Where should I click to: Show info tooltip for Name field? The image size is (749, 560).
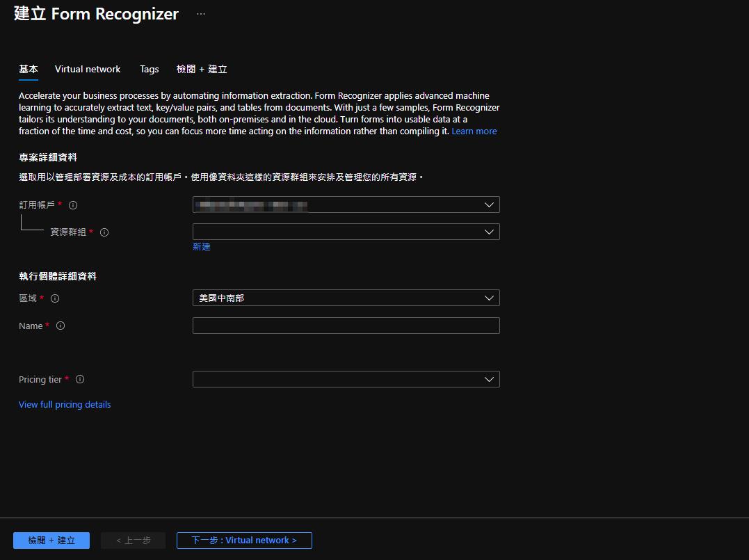click(61, 326)
